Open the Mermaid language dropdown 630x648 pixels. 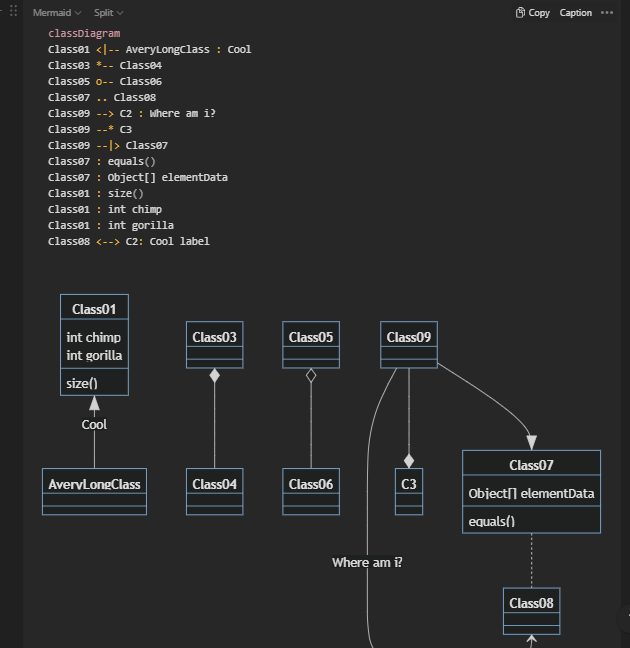pos(57,13)
